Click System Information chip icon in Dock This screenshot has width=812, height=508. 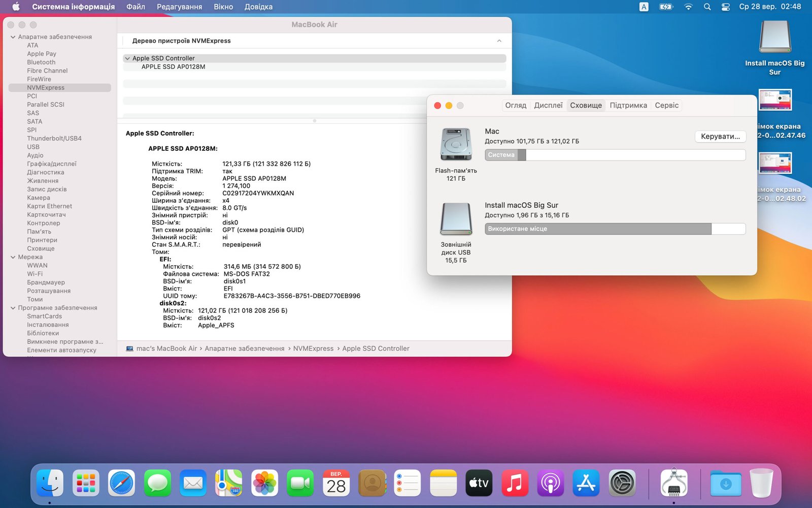674,483
